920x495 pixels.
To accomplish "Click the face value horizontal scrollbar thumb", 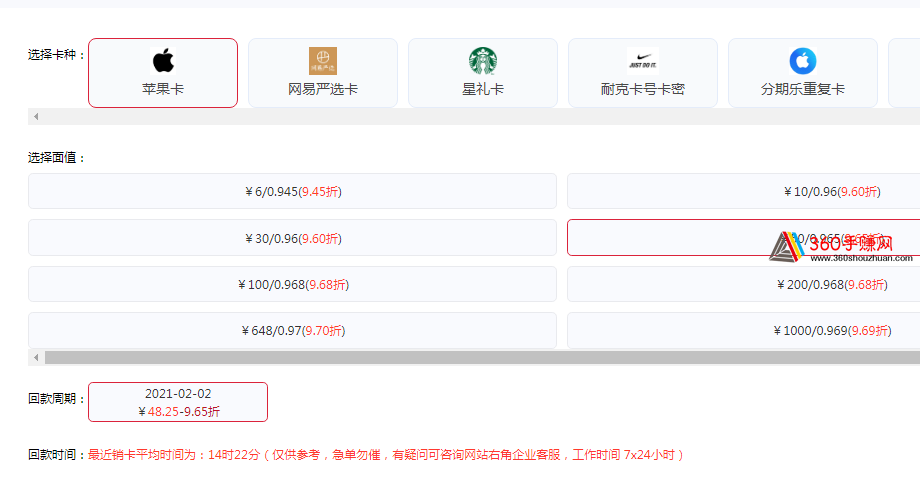I will tap(482, 357).
